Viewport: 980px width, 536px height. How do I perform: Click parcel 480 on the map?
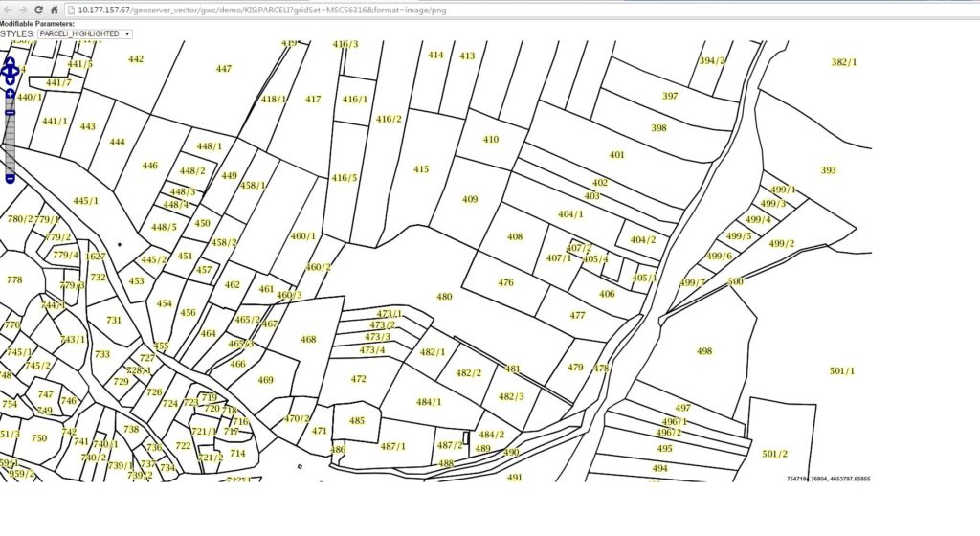pos(444,297)
